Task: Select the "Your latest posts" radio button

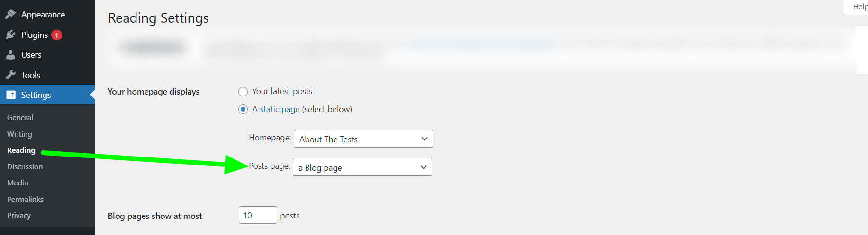Action: tap(243, 91)
